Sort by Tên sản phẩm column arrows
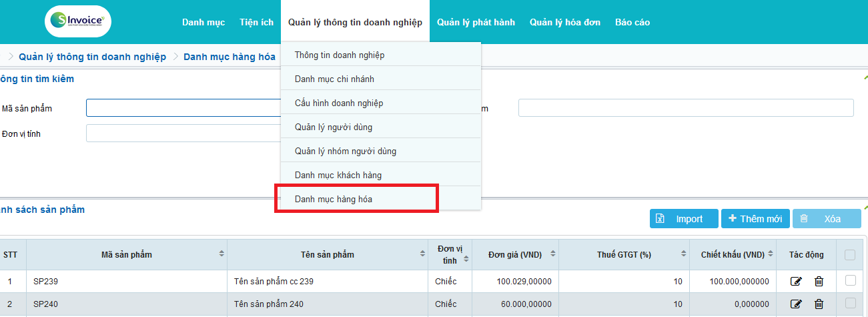 pyautogui.click(x=422, y=254)
